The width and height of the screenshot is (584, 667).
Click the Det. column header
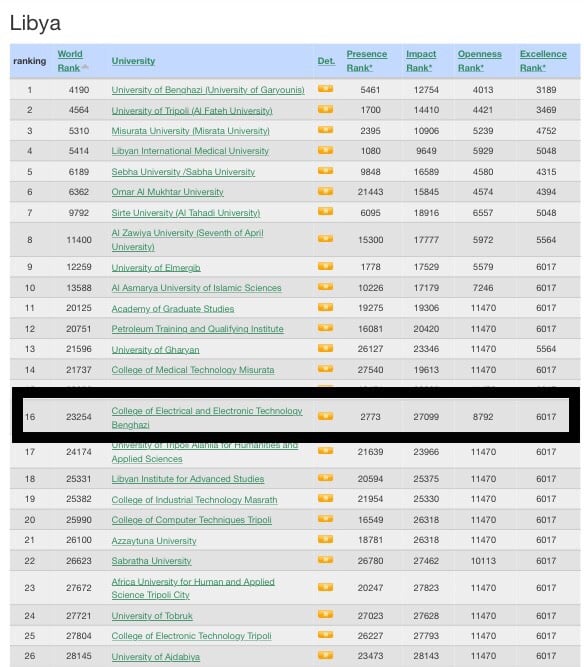(x=326, y=61)
